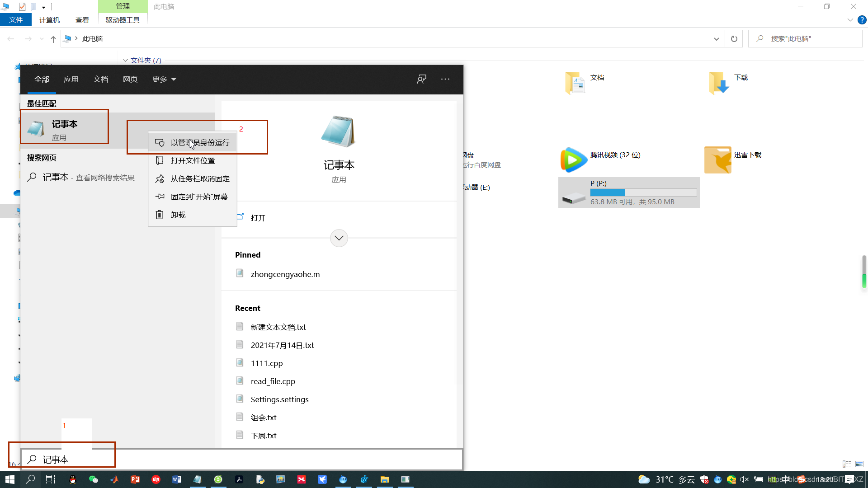The height and width of the screenshot is (488, 868).
Task: Open the 'More' (更多) filter dropdown
Action: [x=164, y=80]
